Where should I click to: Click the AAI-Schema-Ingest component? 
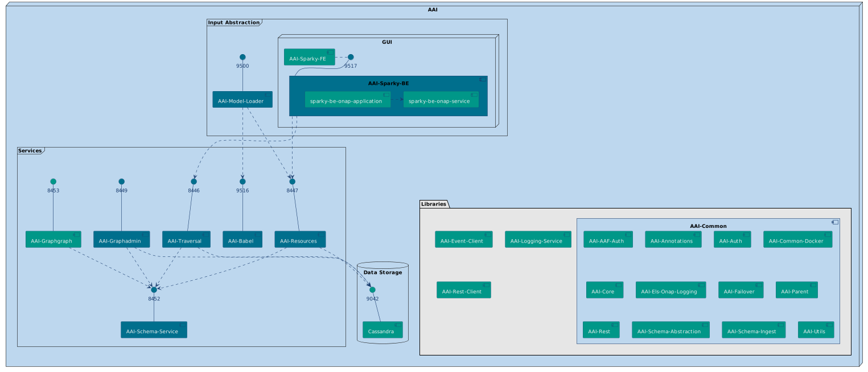pos(754,330)
